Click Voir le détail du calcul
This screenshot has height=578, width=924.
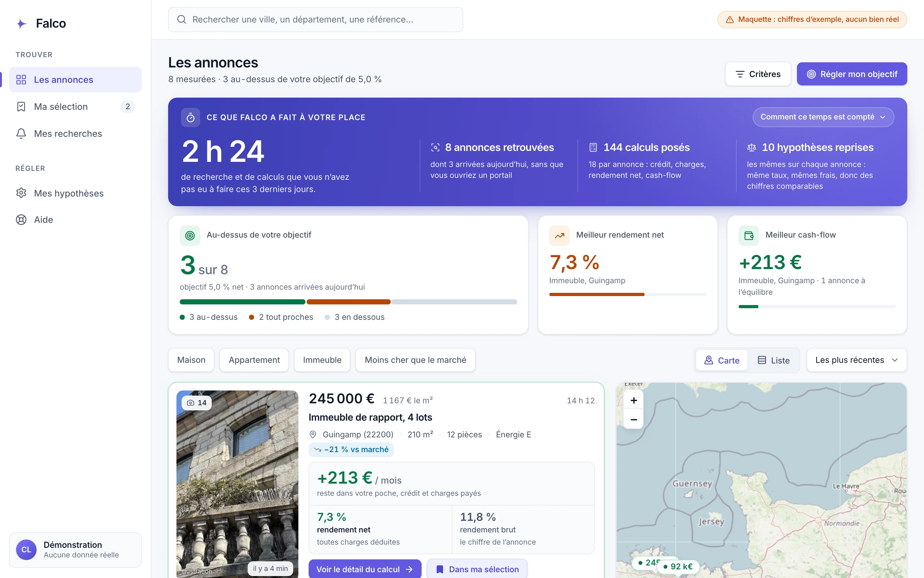pyautogui.click(x=365, y=569)
